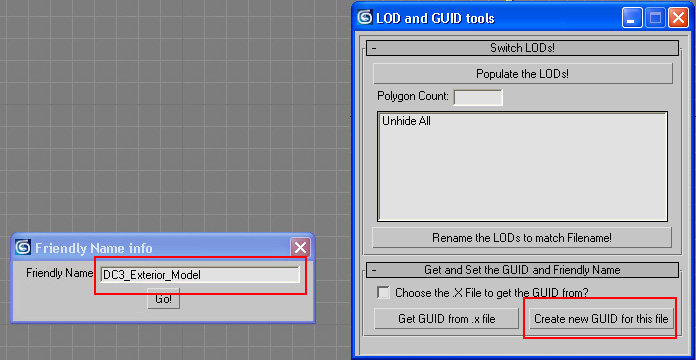696x360 pixels.
Task: Tick the Choose the .X File checkbox
Action: click(383, 293)
